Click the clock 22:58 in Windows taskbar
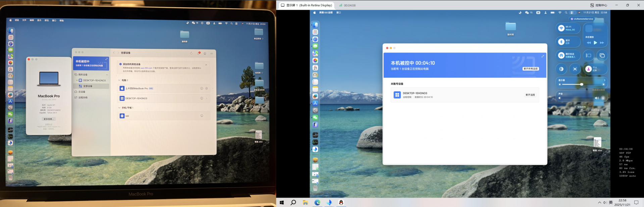 [x=623, y=202]
